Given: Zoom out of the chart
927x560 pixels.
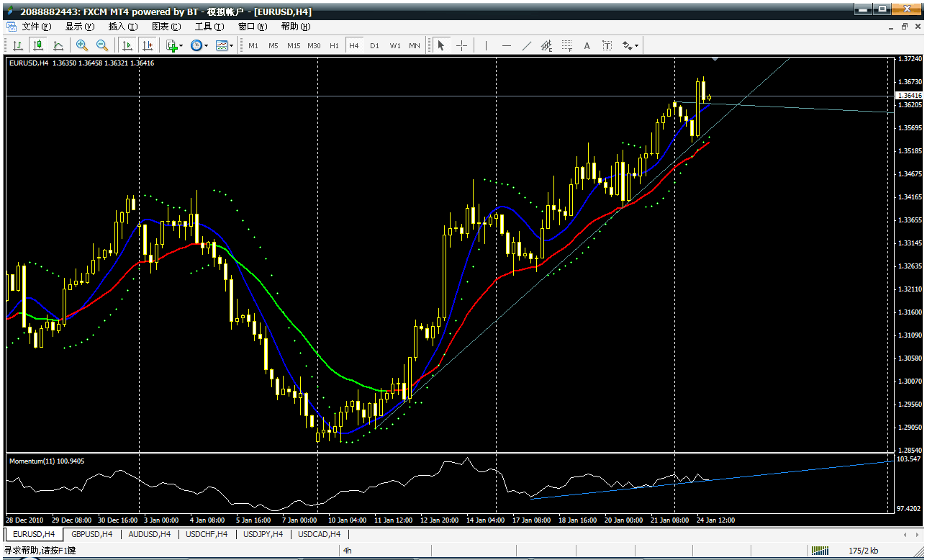Looking at the screenshot, I should pyautogui.click(x=102, y=45).
